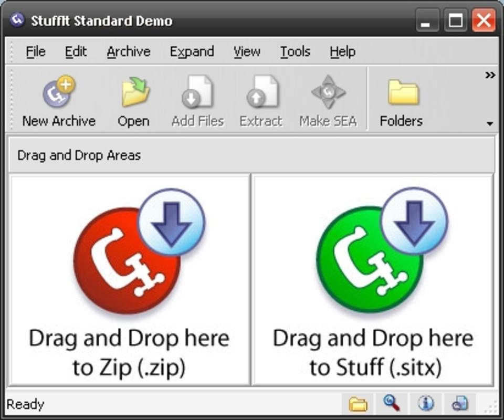Open the Archive menu
Screen dimensions: 504x420
point(128,51)
